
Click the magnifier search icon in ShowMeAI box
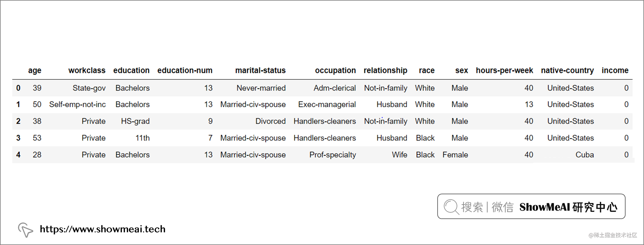click(451, 207)
